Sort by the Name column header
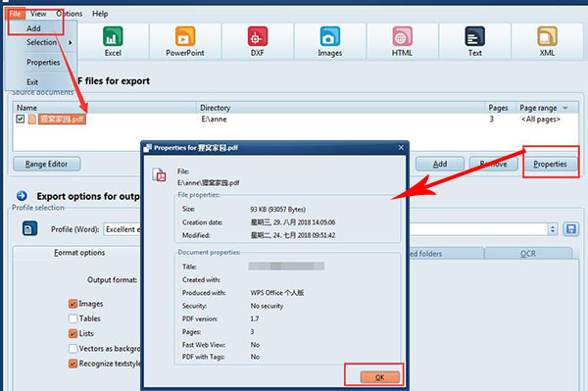This screenshot has height=391, width=588. coord(105,108)
